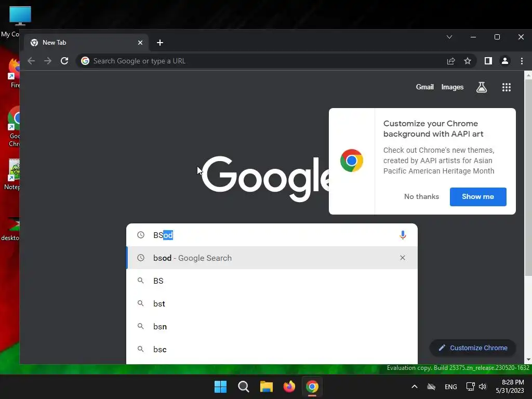Open Search Labs flask icon

[482, 87]
